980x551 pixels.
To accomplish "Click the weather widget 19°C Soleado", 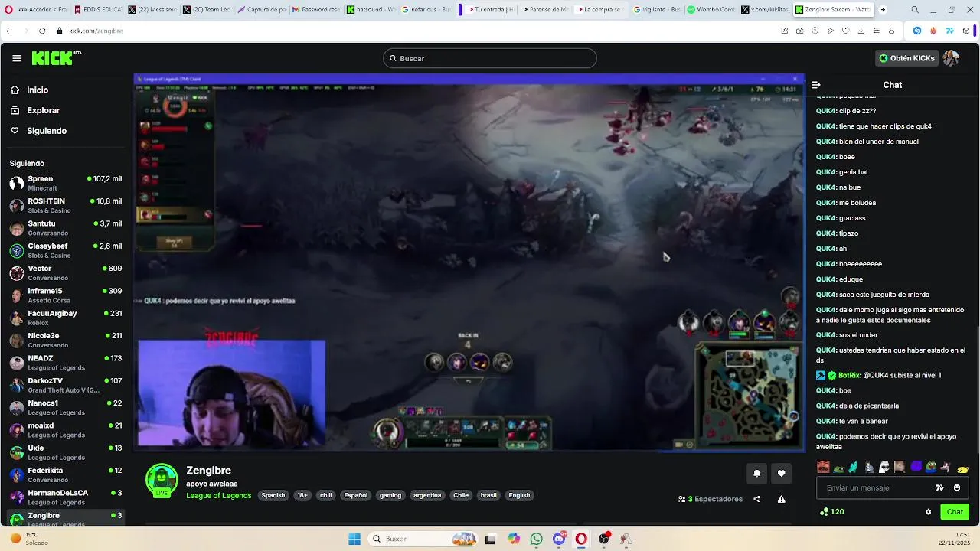I will tap(29, 539).
